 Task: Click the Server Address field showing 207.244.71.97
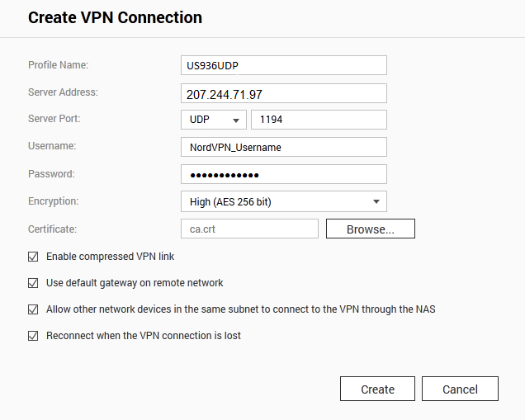pyautogui.click(x=283, y=94)
